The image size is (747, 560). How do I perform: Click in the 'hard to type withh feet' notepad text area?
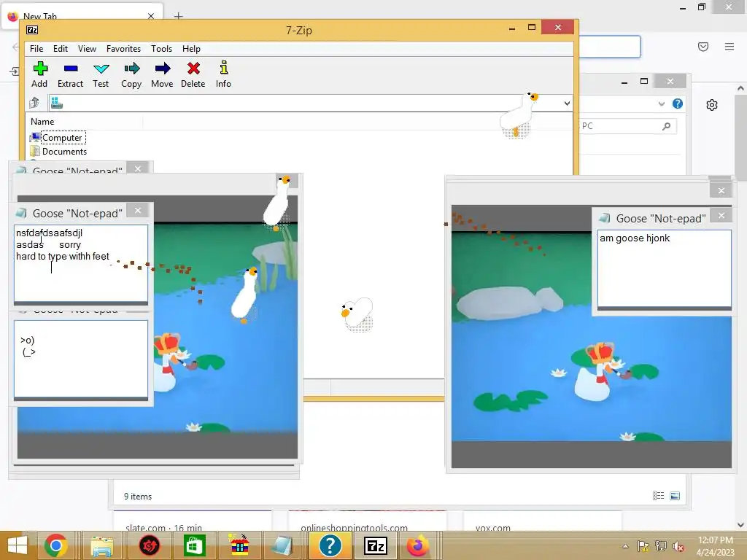81,264
